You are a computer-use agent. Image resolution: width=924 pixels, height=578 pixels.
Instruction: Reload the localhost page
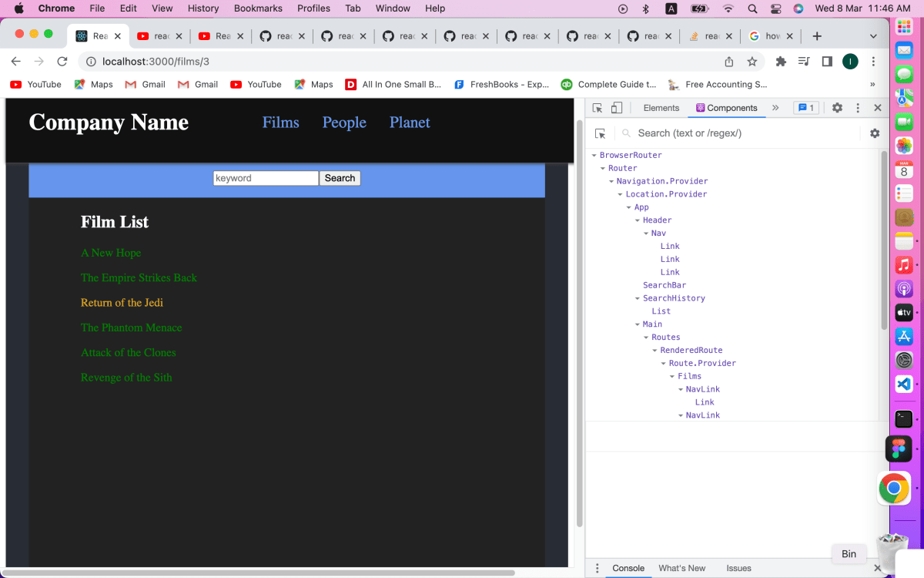[x=62, y=62]
